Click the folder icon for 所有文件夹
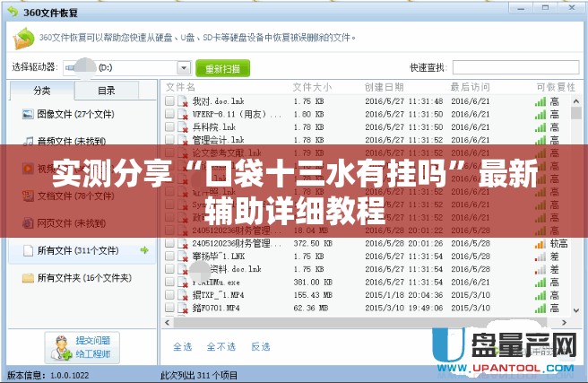The image size is (588, 383). pyautogui.click(x=28, y=278)
